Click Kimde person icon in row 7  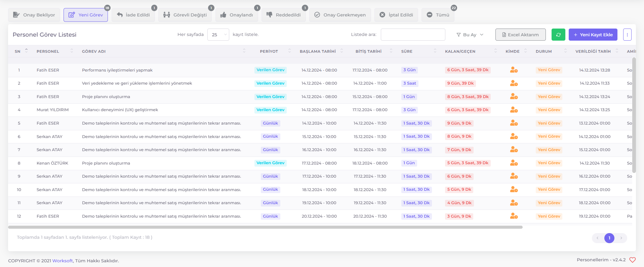click(514, 150)
